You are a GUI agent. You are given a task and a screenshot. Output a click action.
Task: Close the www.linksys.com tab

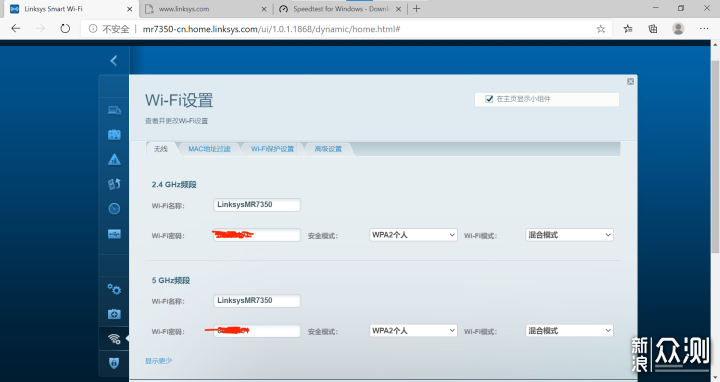tap(264, 9)
